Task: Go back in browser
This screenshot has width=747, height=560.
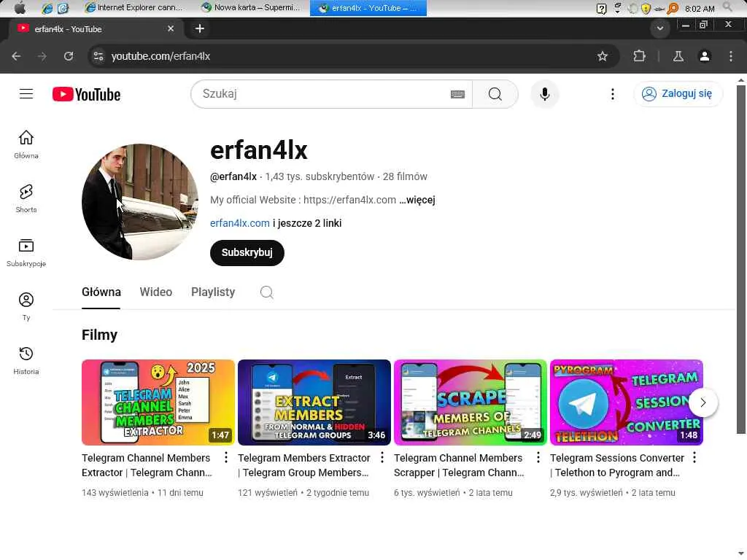Action: 16,56
